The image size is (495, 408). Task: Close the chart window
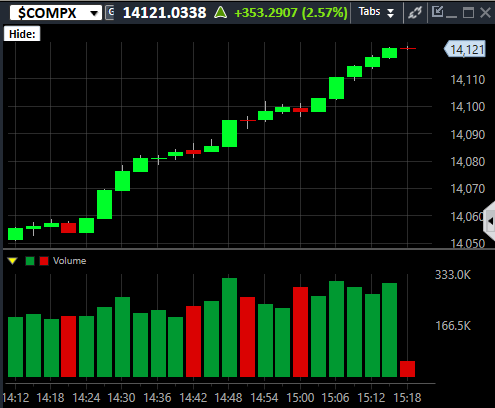(485, 13)
